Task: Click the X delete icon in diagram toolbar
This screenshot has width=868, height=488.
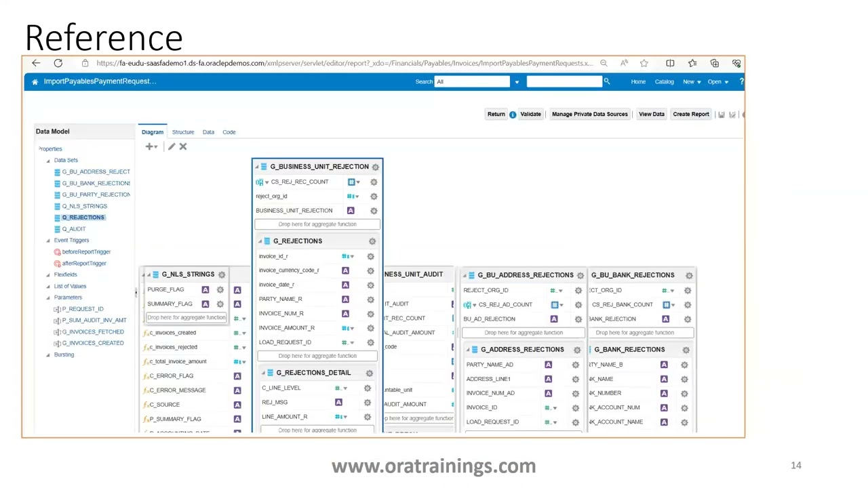Action: click(x=183, y=146)
